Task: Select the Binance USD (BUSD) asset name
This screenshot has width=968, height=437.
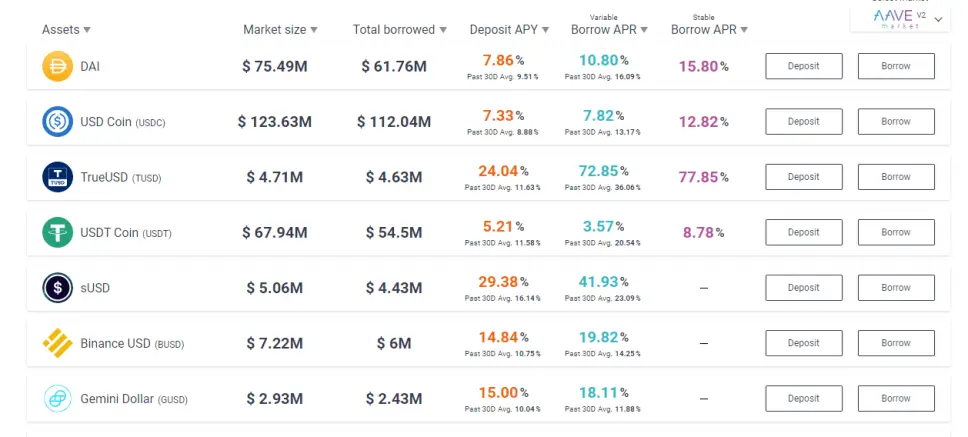Action: pos(132,344)
